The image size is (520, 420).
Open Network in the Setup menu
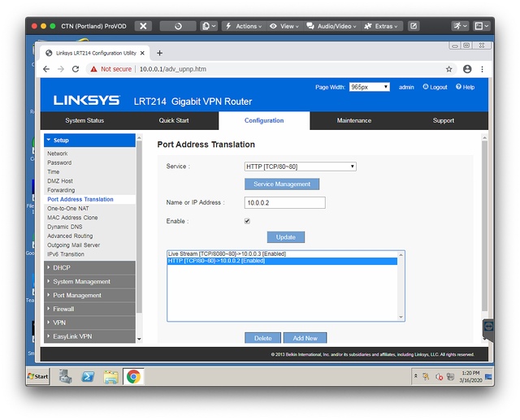pos(58,154)
